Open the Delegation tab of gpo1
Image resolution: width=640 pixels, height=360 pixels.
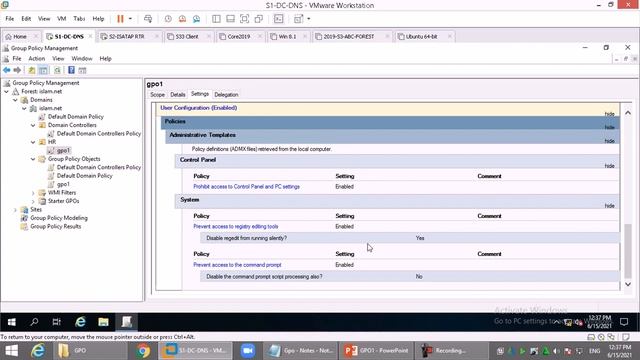(x=226, y=94)
